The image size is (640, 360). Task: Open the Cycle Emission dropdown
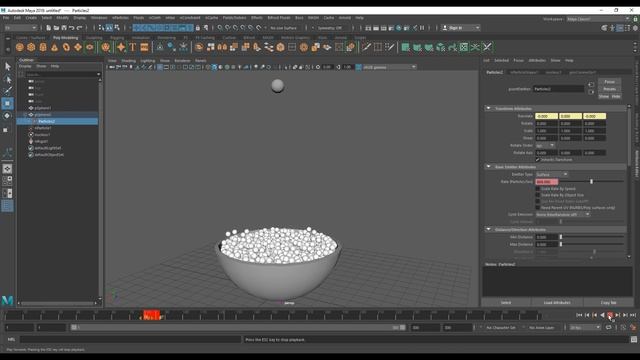click(563, 214)
